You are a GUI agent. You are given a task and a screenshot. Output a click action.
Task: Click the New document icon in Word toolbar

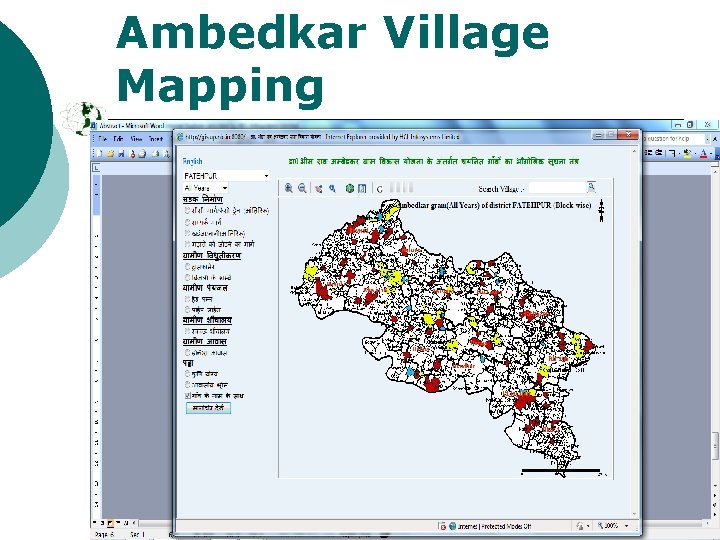[x=100, y=154]
